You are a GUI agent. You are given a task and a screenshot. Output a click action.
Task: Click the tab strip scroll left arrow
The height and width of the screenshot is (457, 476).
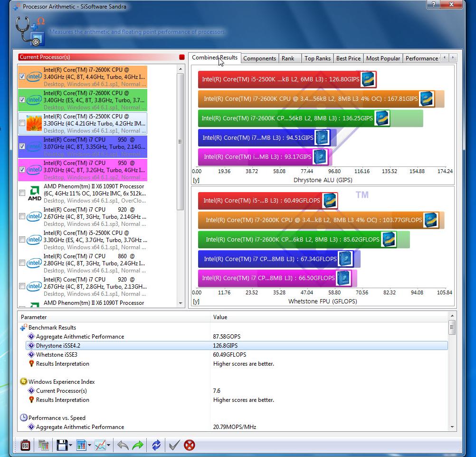coord(445,58)
